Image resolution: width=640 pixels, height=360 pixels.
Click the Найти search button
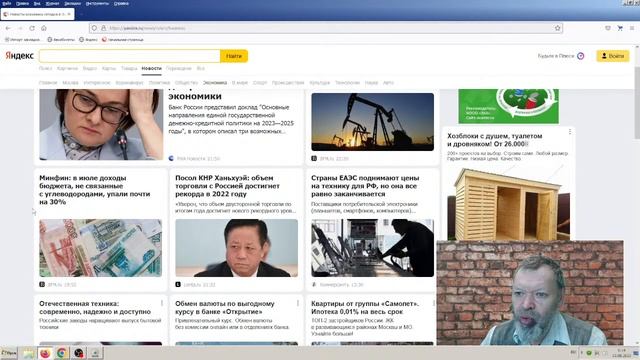click(x=234, y=56)
